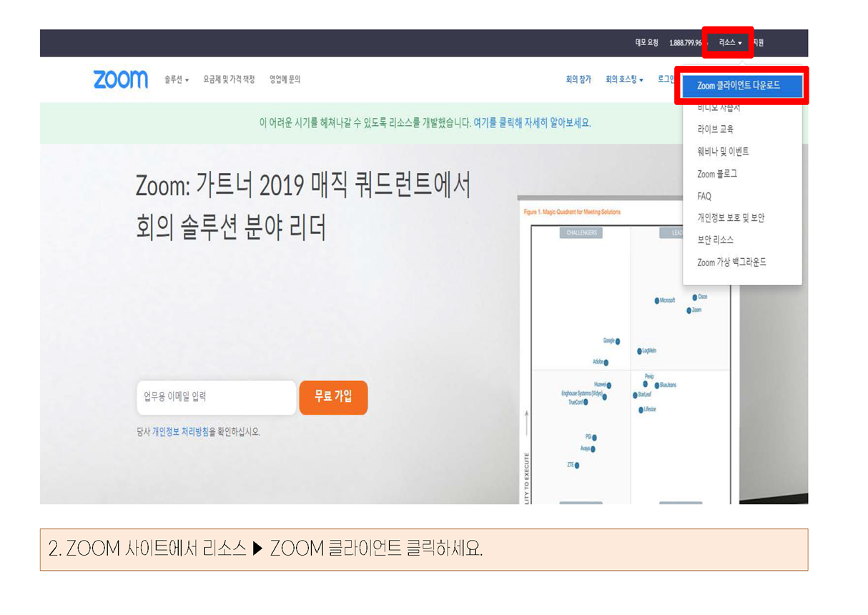868x615 pixels.
Task: Expand 회의 호스팅 dropdown
Action: 624,80
